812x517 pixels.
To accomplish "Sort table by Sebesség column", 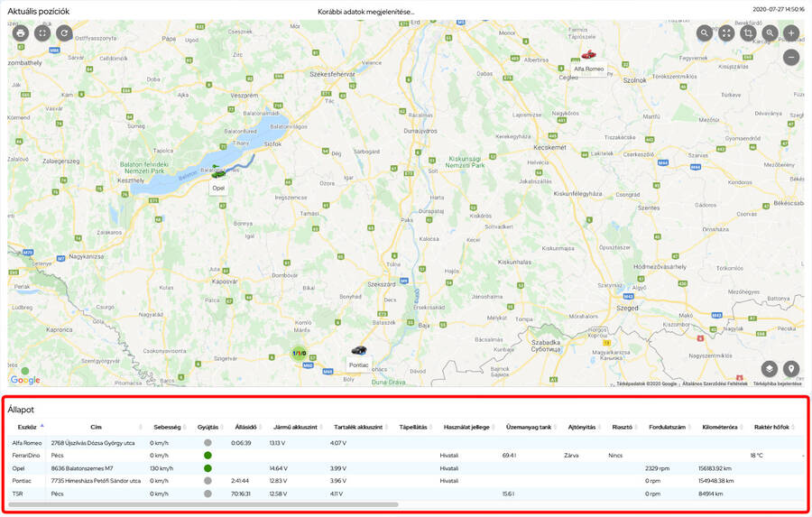I will pos(166,427).
